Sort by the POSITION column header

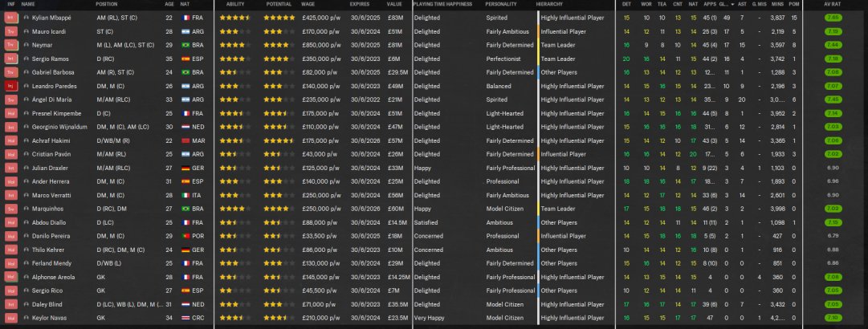(x=107, y=4)
